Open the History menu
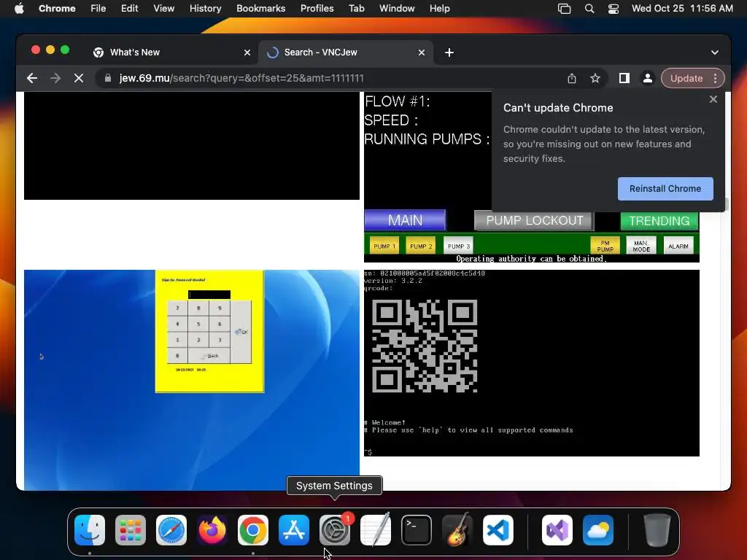The image size is (747, 560). click(x=205, y=9)
